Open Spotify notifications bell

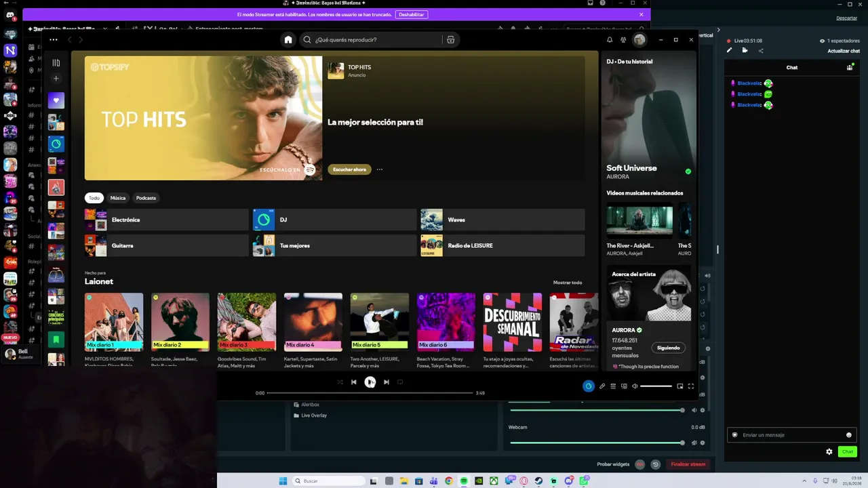(610, 40)
